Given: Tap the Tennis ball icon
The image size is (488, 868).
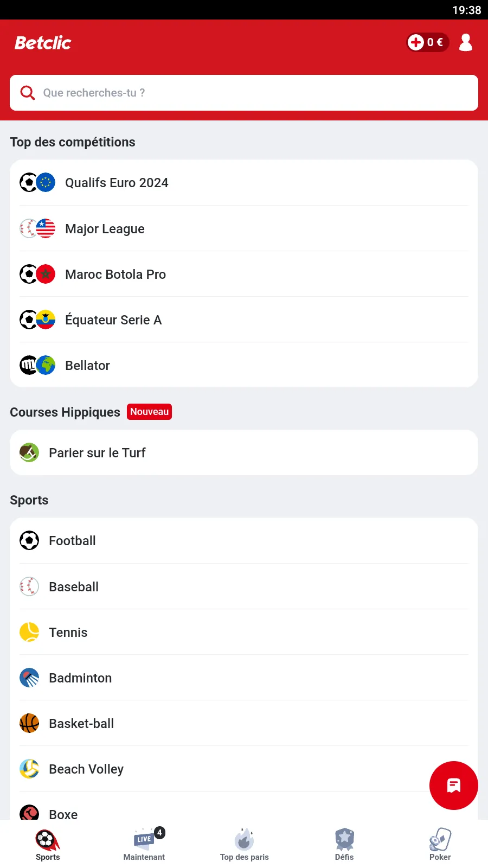Looking at the screenshot, I should tap(29, 632).
